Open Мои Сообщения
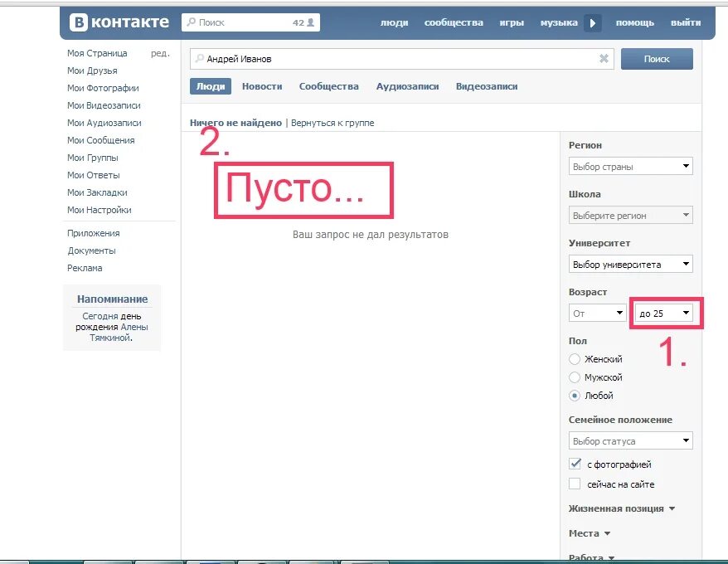 [101, 140]
